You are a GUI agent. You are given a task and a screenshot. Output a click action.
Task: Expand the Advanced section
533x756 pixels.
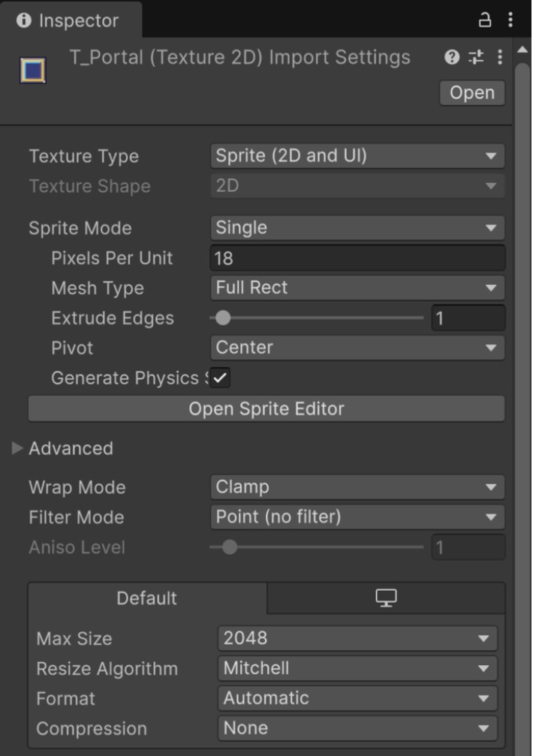[17, 448]
